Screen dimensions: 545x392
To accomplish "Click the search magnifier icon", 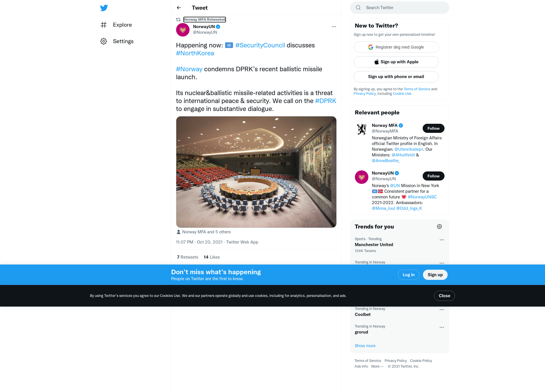I will click(x=358, y=8).
